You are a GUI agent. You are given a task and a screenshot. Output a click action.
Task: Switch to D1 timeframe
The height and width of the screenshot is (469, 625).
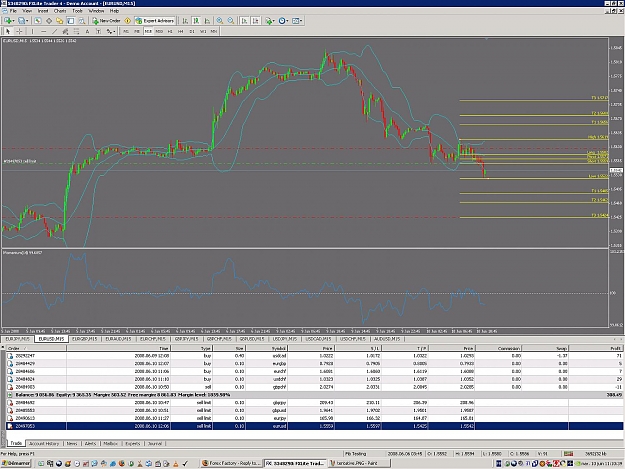tap(192, 31)
